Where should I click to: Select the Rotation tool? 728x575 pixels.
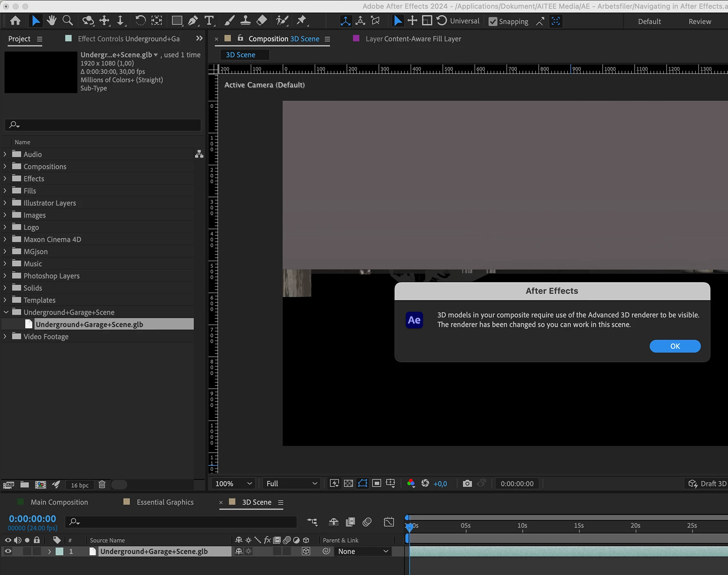pyautogui.click(x=140, y=20)
